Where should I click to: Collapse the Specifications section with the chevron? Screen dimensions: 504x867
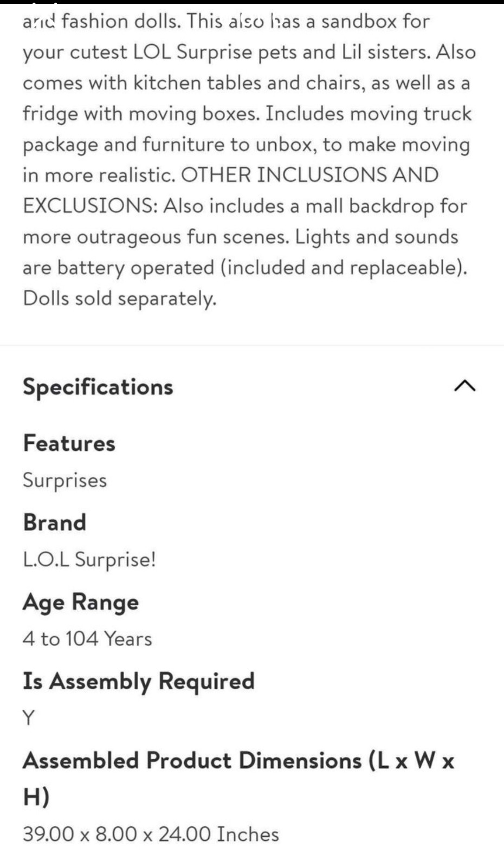pos(465,386)
